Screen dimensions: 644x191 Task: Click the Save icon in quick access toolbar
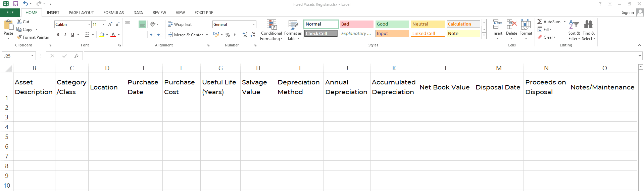tap(16, 4)
